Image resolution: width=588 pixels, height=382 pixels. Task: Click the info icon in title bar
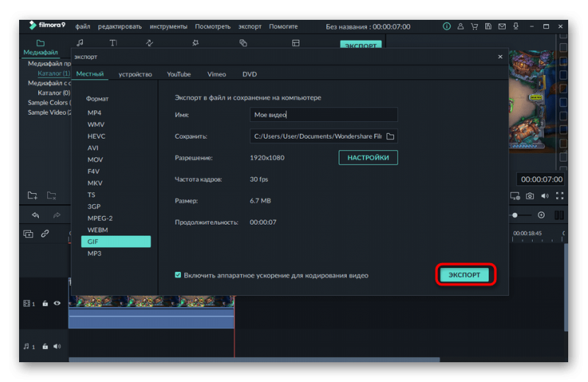447,26
